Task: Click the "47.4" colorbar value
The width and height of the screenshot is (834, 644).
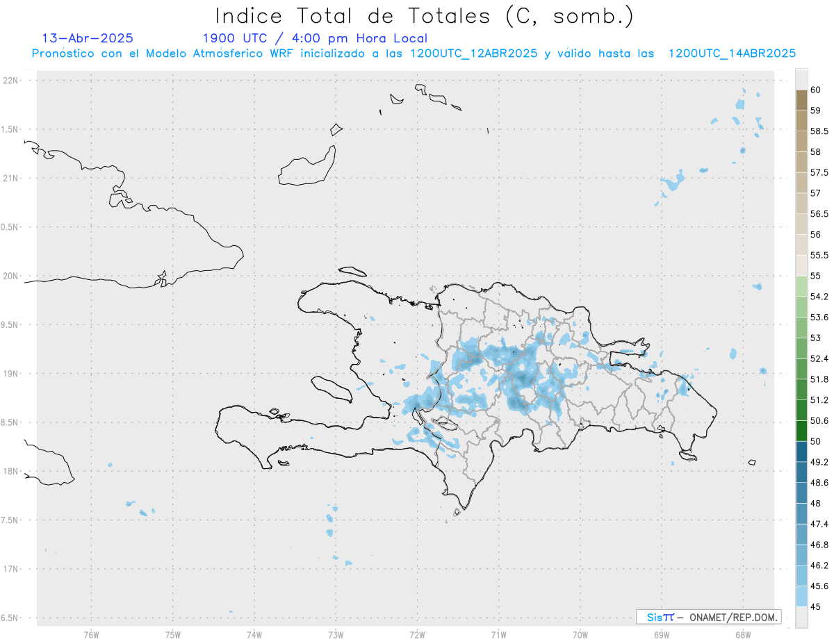Action: click(x=819, y=524)
